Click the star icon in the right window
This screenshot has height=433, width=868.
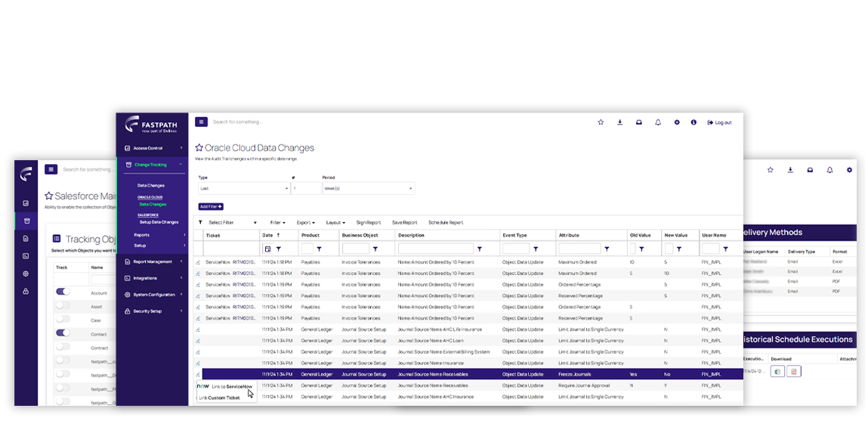(x=770, y=170)
